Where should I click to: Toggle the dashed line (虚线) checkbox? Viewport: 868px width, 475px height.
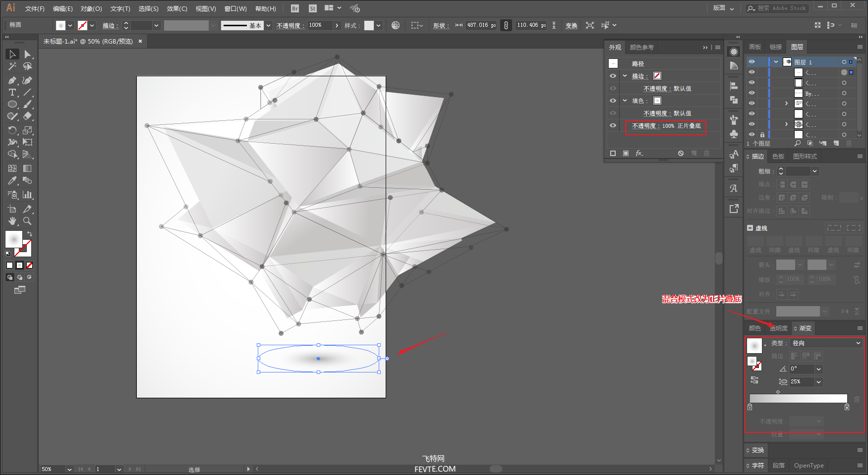(x=750, y=228)
